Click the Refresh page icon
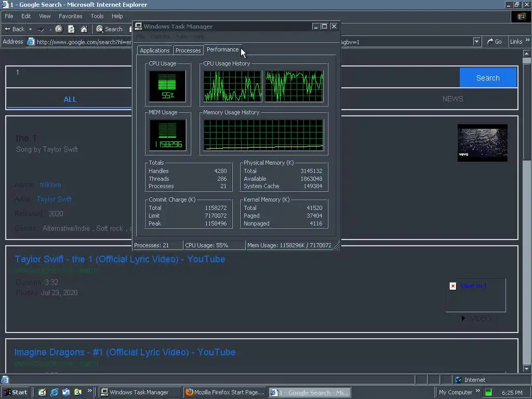 [x=71, y=29]
